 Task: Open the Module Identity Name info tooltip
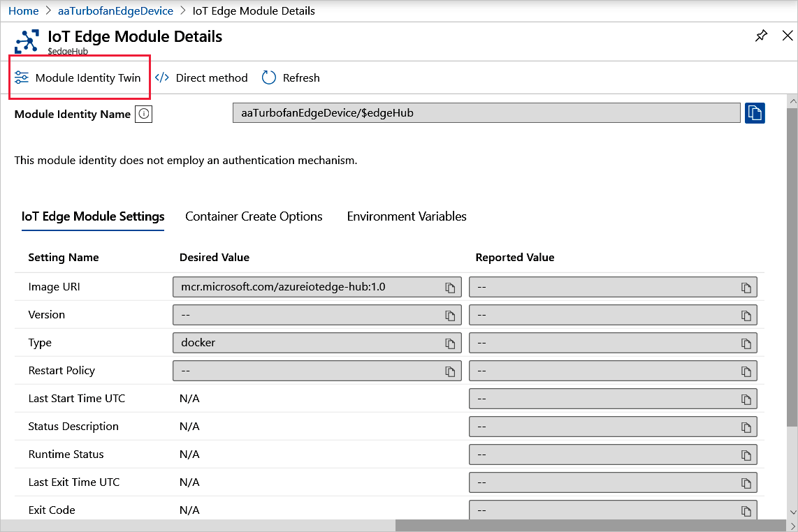click(x=143, y=114)
